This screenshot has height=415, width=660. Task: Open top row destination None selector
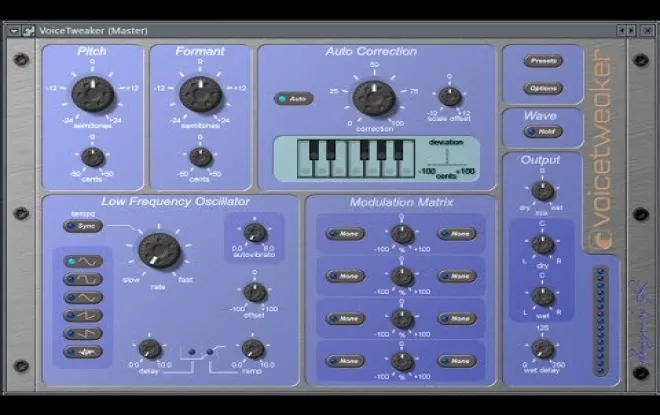tap(457, 234)
